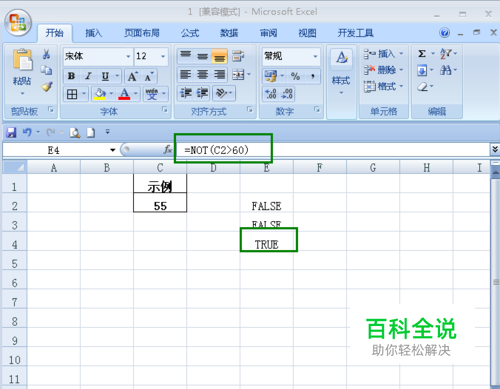The image size is (500, 389).
Task: Apply cell borders icon
Action: point(72,94)
